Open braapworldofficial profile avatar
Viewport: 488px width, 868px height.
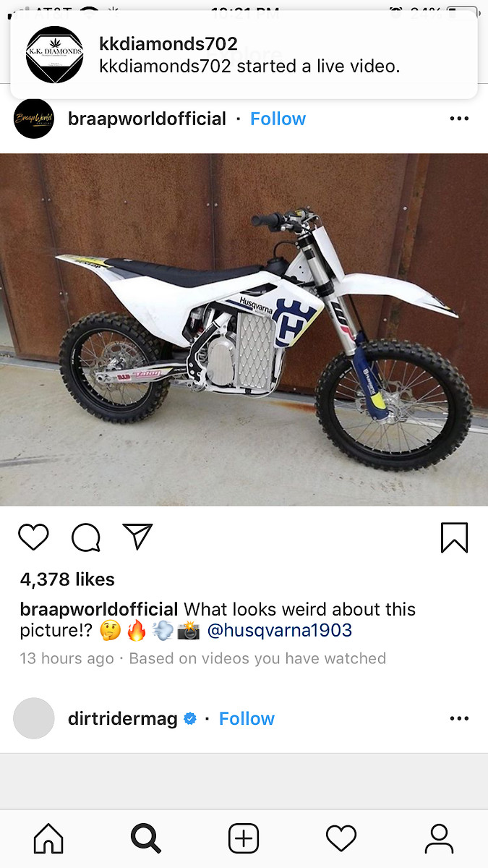pyautogui.click(x=34, y=119)
